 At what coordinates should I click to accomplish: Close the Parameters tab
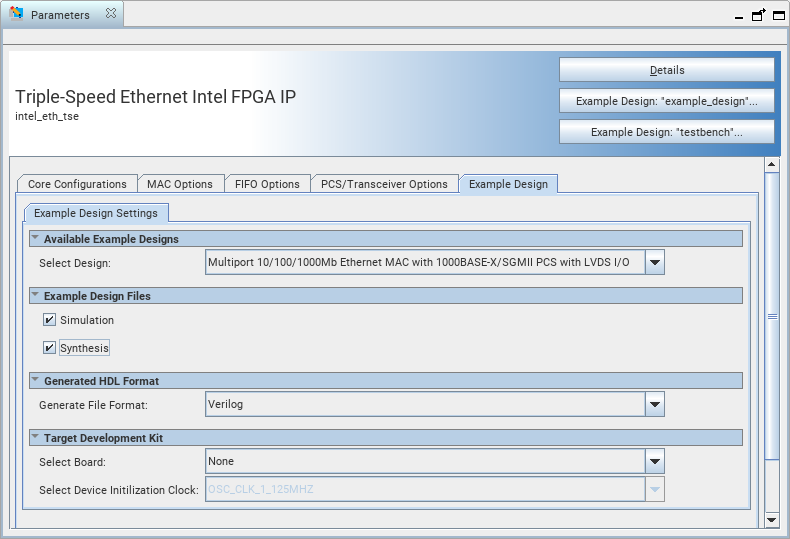111,15
